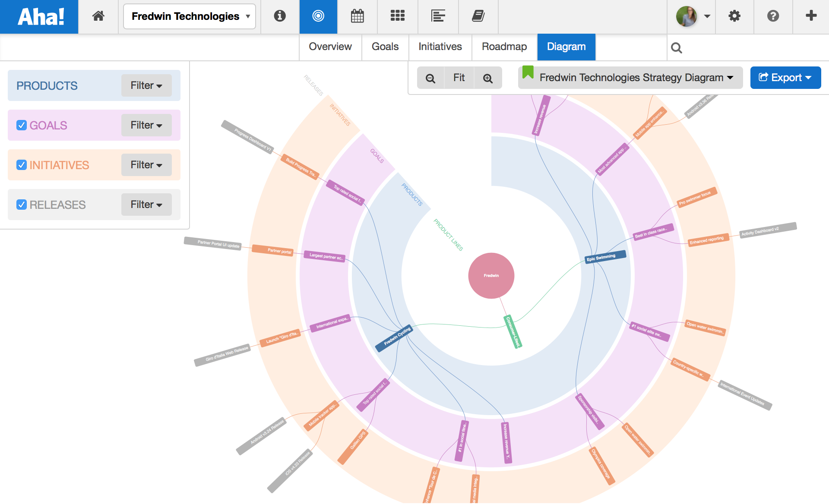Toggle the RELEASES checkbox
The image size is (829, 504).
coord(22,205)
